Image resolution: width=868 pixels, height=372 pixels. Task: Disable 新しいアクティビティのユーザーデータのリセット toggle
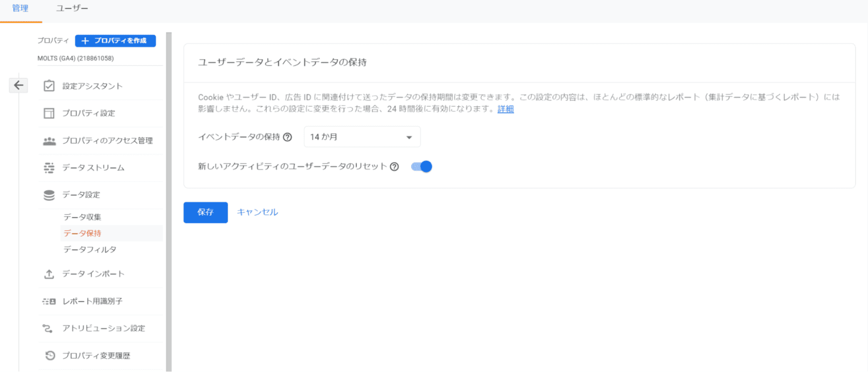pyautogui.click(x=421, y=166)
